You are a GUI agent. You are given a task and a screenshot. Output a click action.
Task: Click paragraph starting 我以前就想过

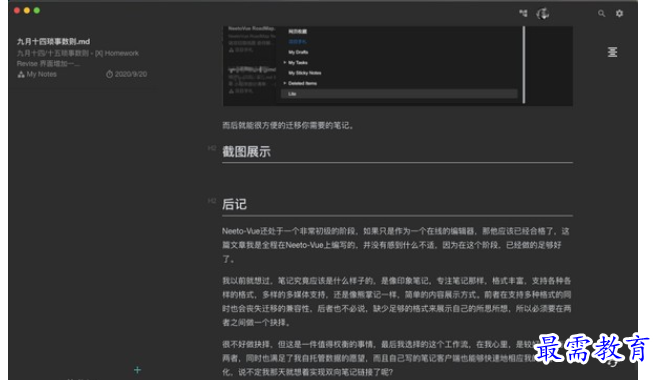[397, 302]
